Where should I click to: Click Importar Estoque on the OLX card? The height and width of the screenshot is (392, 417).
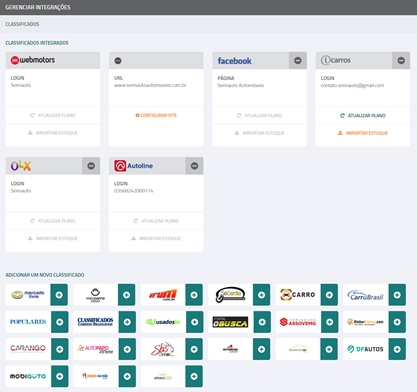(x=53, y=238)
